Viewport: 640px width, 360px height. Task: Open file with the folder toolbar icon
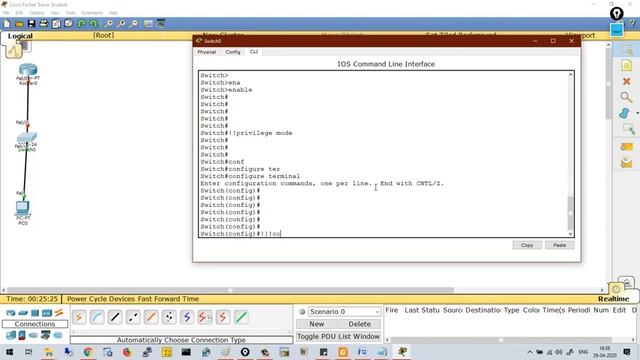click(19, 24)
